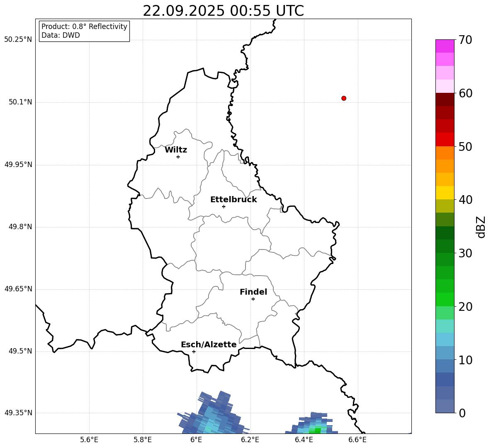Pick the orange swatch just below 50
491x448 pixels.
point(445,153)
